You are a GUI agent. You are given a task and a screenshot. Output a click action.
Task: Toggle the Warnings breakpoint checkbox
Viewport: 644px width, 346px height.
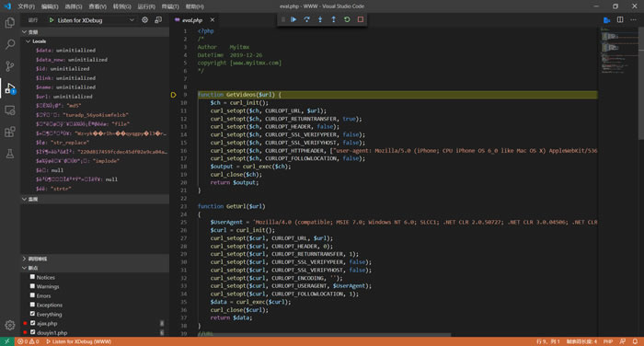coord(32,286)
